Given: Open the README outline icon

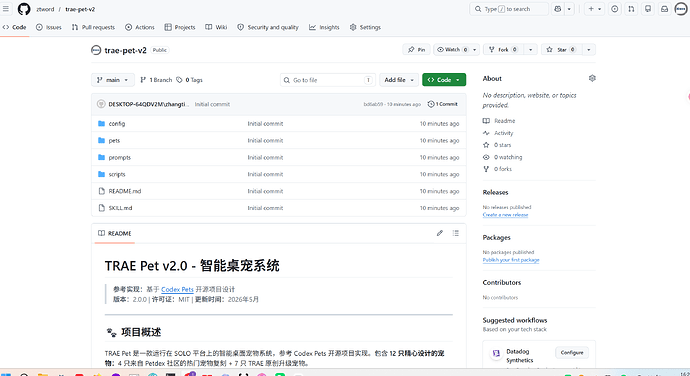Looking at the screenshot, I should 456,233.
